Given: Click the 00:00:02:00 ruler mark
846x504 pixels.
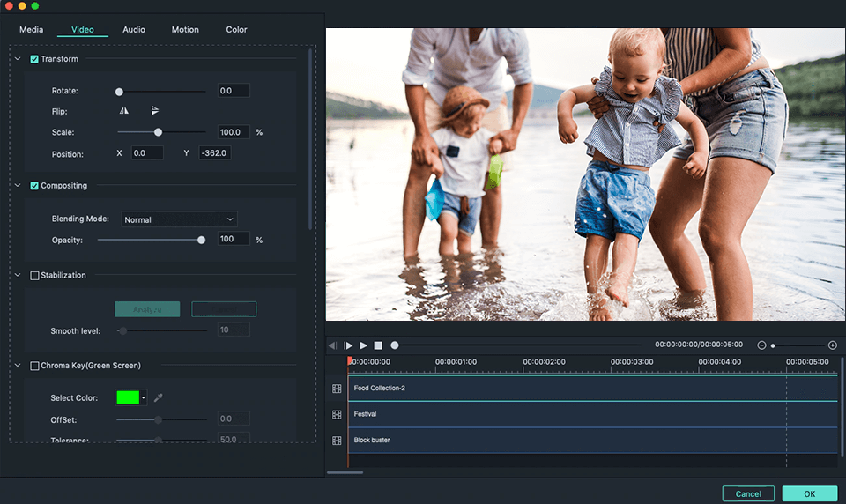Looking at the screenshot, I should (x=544, y=362).
